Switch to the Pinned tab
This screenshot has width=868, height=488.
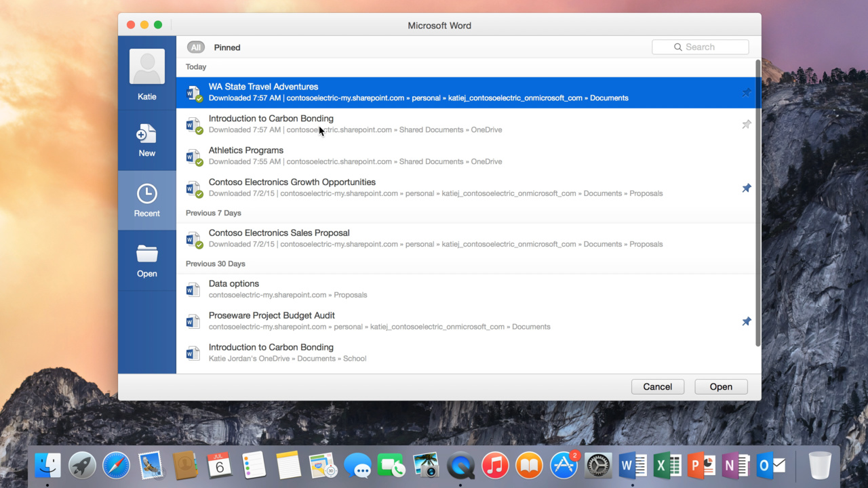[x=227, y=47]
